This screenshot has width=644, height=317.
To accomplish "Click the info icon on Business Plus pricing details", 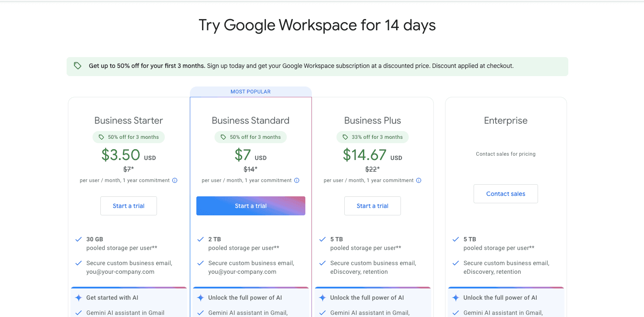I will tap(419, 180).
